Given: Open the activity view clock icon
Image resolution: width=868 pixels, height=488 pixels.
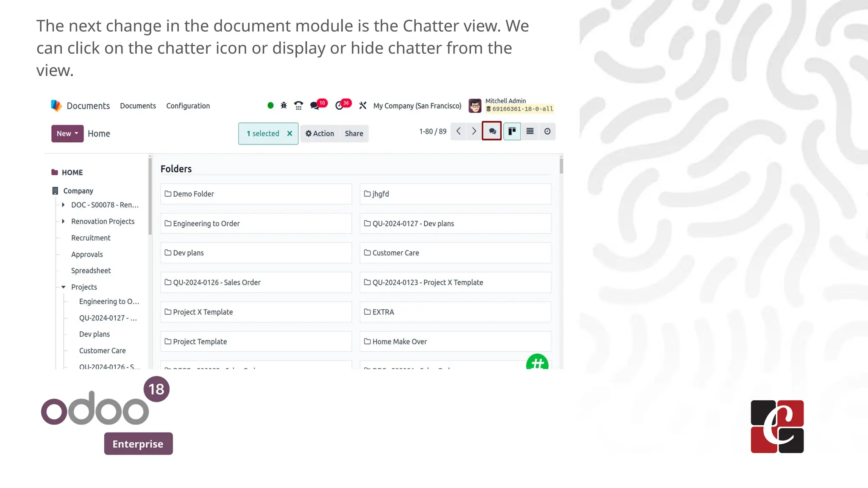Looking at the screenshot, I should [x=547, y=131].
